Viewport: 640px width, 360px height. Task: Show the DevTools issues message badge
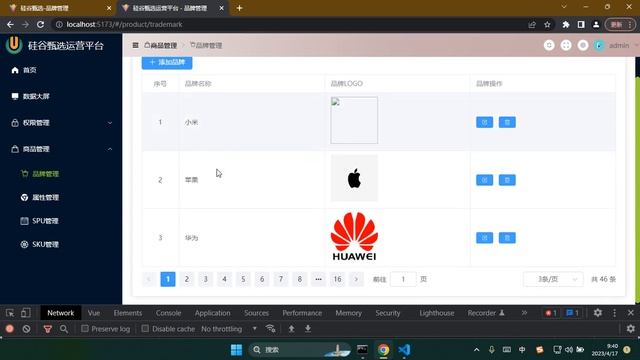point(572,313)
